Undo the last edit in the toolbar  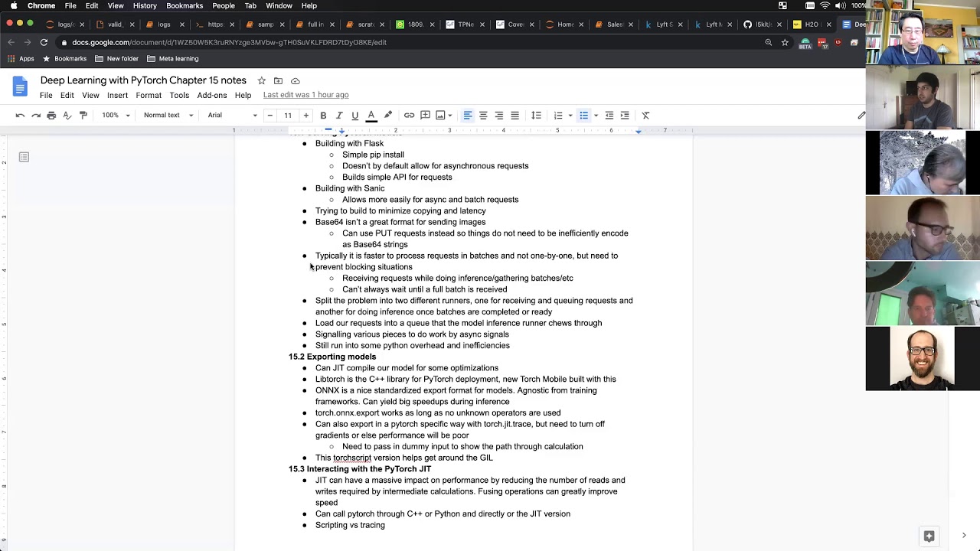click(x=20, y=116)
